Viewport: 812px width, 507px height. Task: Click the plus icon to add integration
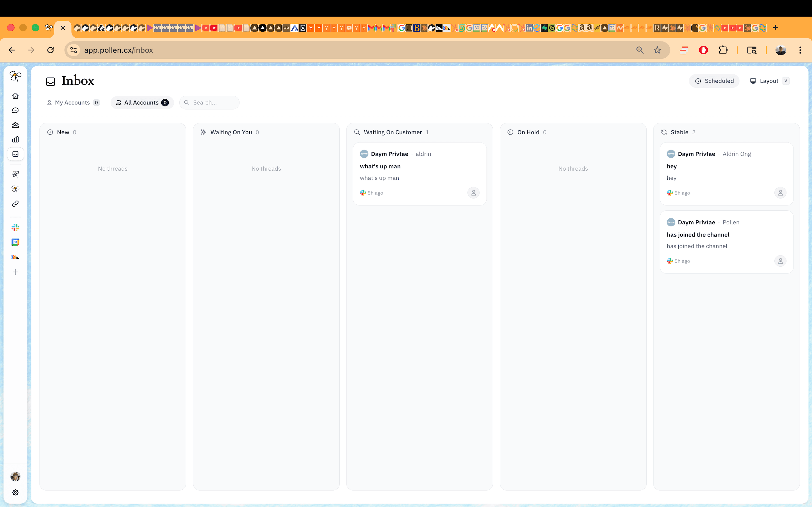pyautogui.click(x=15, y=272)
